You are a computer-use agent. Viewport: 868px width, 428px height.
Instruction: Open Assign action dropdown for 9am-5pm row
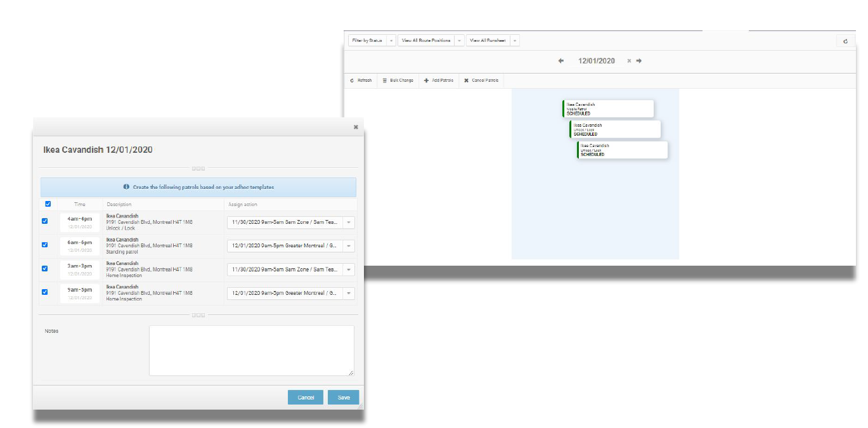[291, 294]
